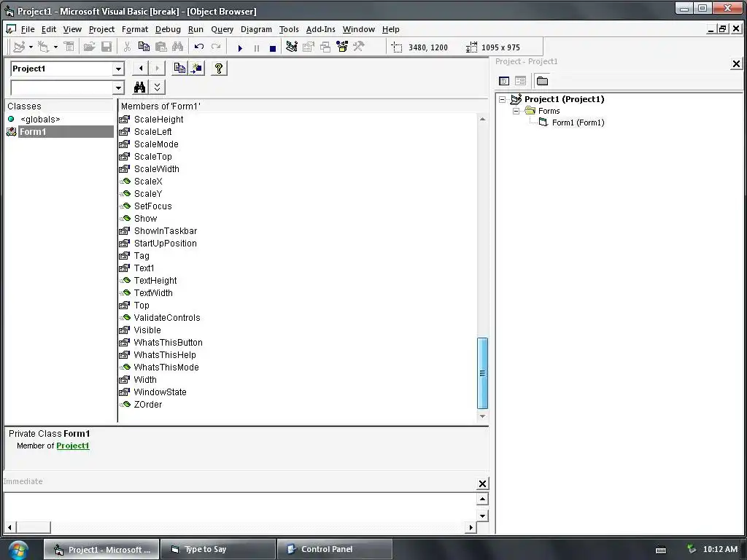Open the File menu
The width and height of the screenshot is (747, 560).
click(x=28, y=29)
